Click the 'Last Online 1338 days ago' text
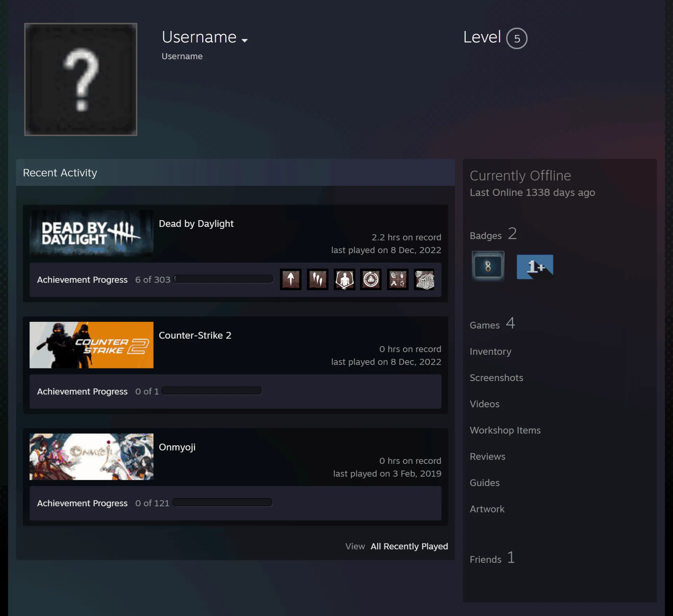Screen dimensions: 673x616 [532, 192]
